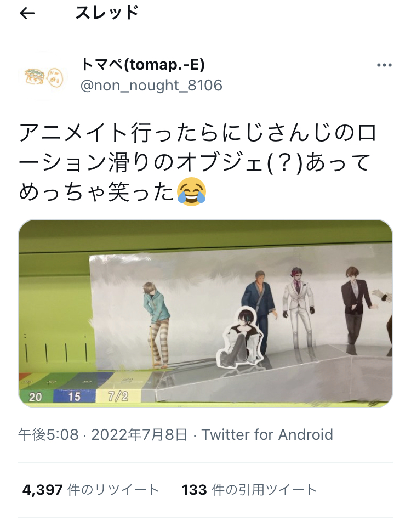The height and width of the screenshot is (532, 411).
Task: Open the トマペ profile avatar
Action: pyautogui.click(x=43, y=77)
